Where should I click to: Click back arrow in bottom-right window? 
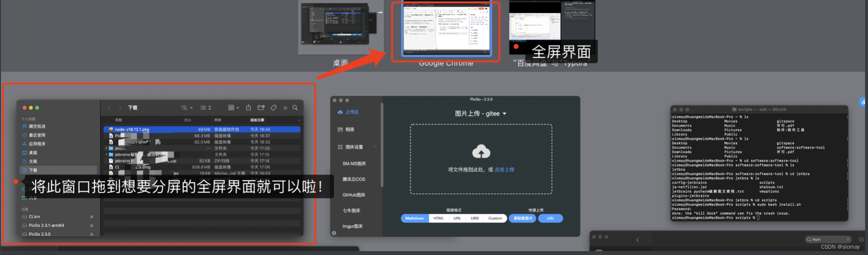click(637, 240)
